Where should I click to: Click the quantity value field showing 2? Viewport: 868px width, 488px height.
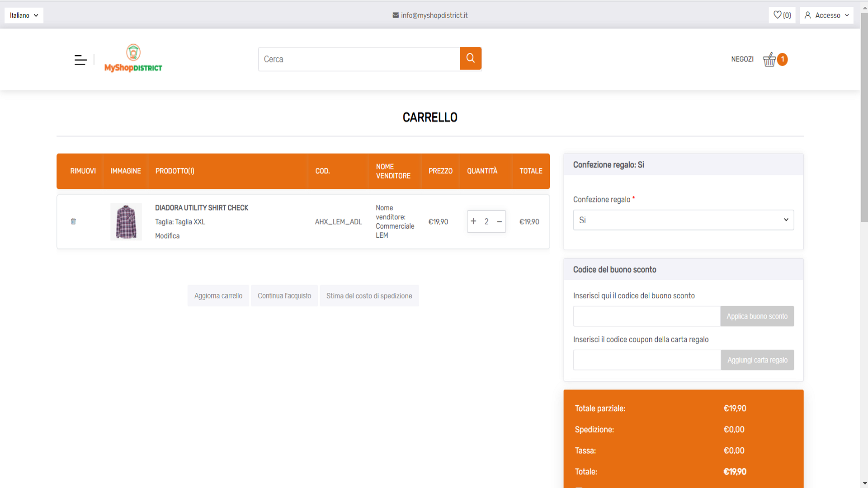click(x=486, y=221)
